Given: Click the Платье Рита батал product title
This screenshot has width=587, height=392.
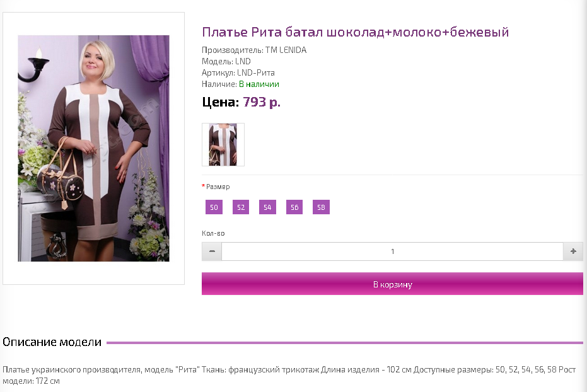Looking at the screenshot, I should [x=355, y=32].
